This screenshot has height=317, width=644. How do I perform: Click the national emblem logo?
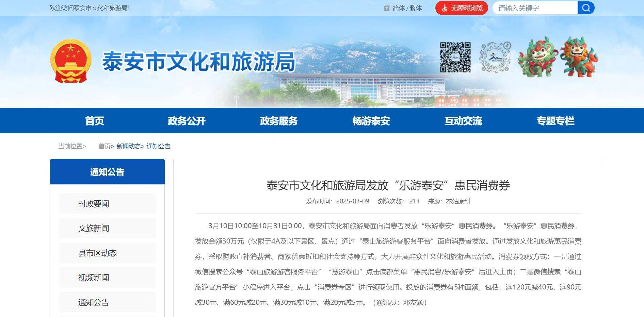pos(71,61)
